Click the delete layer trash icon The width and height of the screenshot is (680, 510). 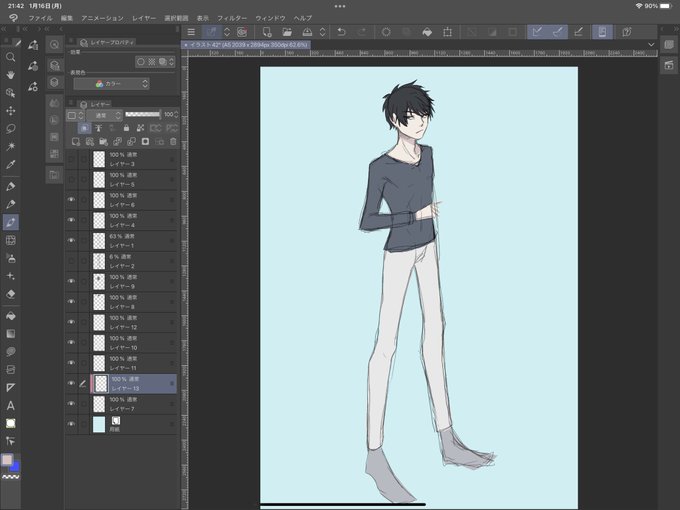173,141
